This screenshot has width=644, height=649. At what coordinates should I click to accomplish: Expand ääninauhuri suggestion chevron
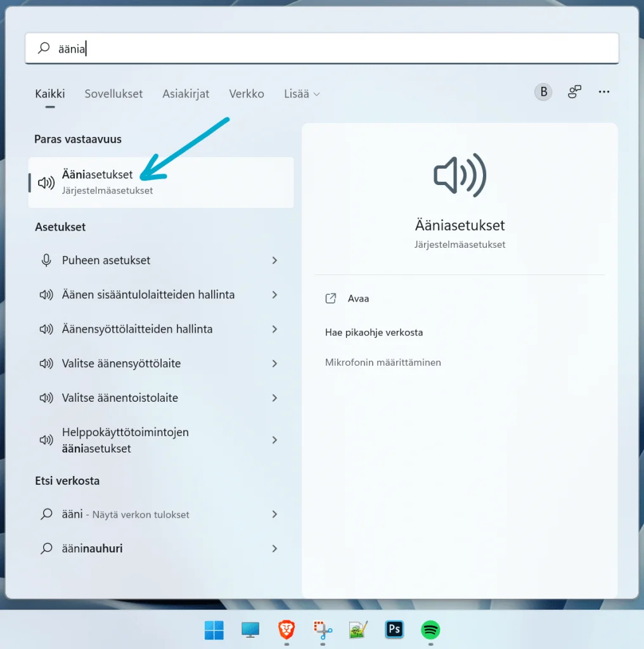[274, 548]
